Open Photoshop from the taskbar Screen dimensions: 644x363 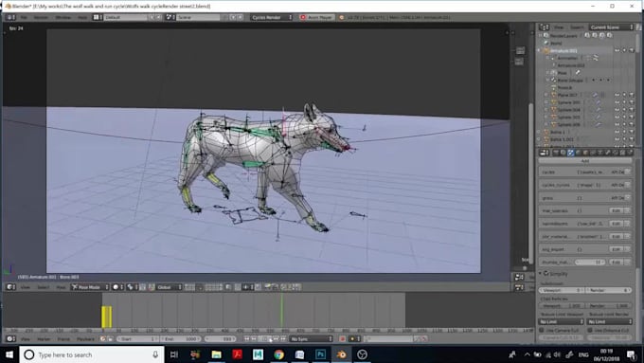tap(320, 354)
